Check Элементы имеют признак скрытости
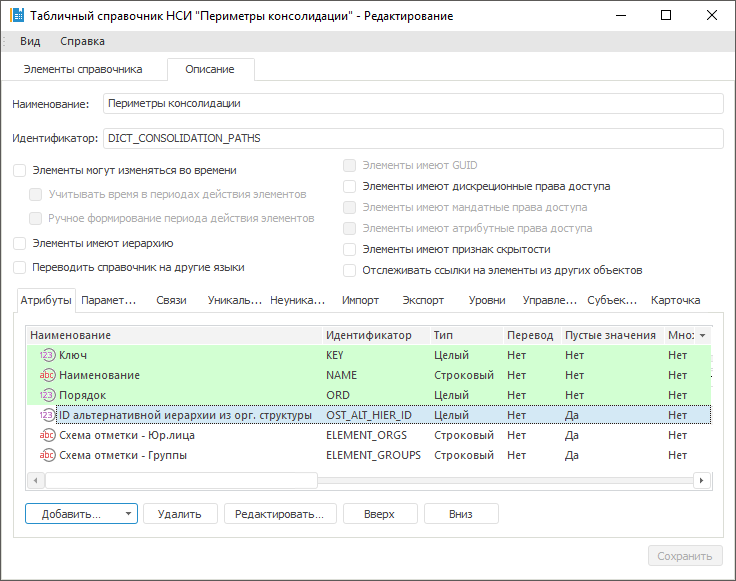The width and height of the screenshot is (736, 581). 349,249
